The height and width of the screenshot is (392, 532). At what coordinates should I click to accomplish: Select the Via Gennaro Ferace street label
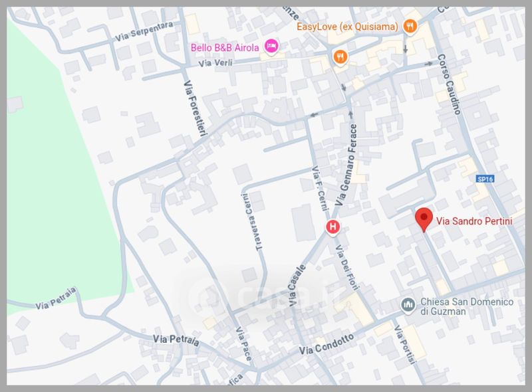(x=346, y=165)
